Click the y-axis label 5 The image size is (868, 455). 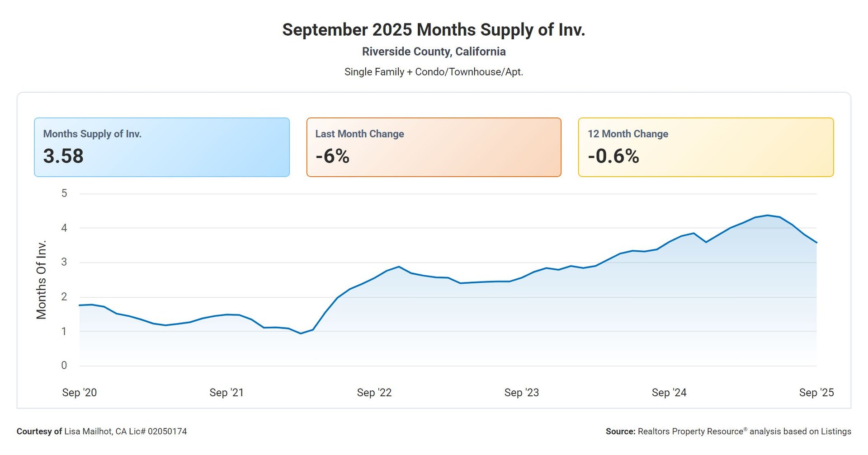click(64, 193)
